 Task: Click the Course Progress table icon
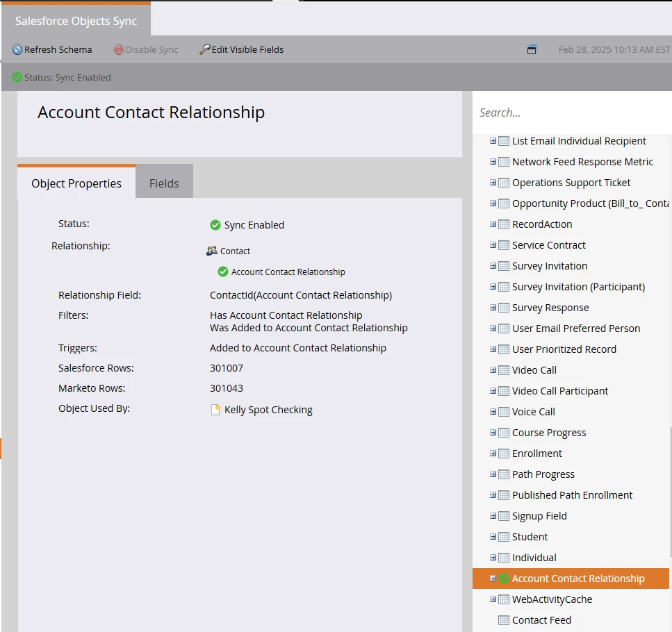point(504,433)
